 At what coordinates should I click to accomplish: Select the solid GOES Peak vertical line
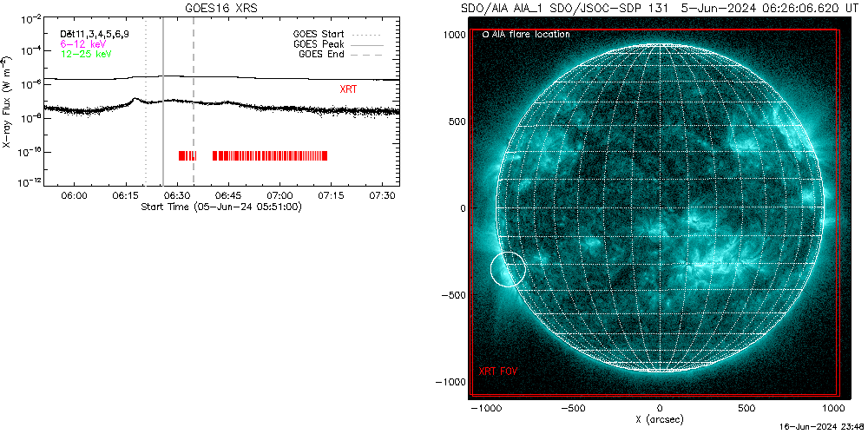[x=163, y=102]
